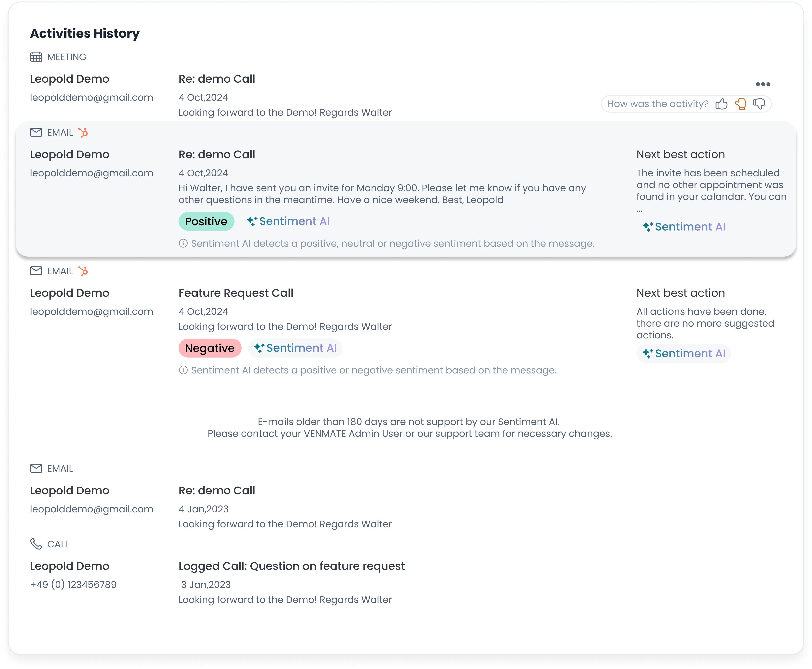Open the three-dot menu on the meeting entry

(763, 84)
